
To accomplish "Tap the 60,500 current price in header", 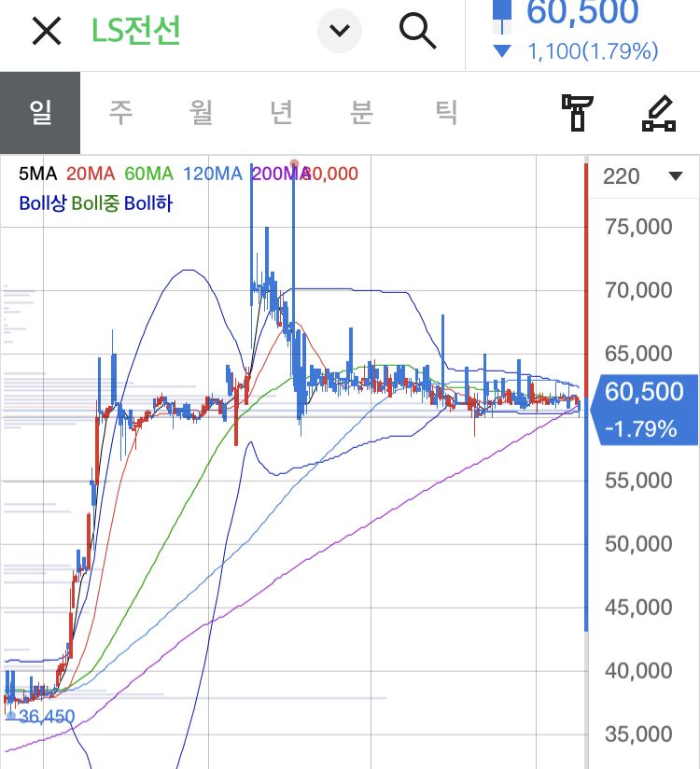I will coord(582,13).
